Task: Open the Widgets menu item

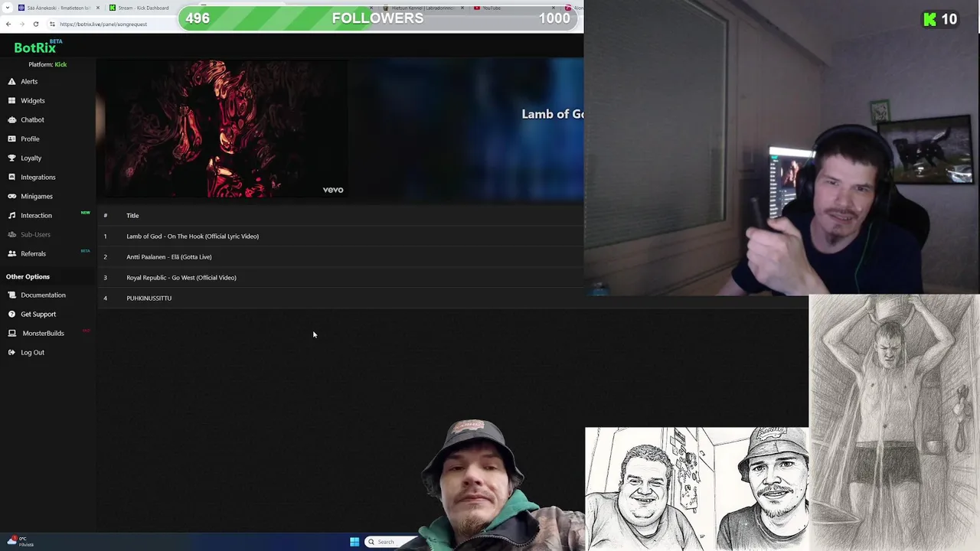Action: coord(33,100)
